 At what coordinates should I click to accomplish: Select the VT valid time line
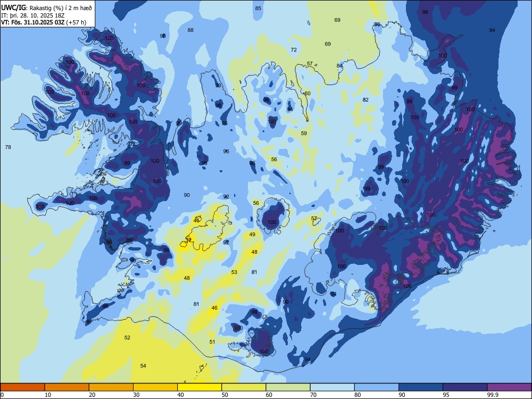tap(44, 22)
